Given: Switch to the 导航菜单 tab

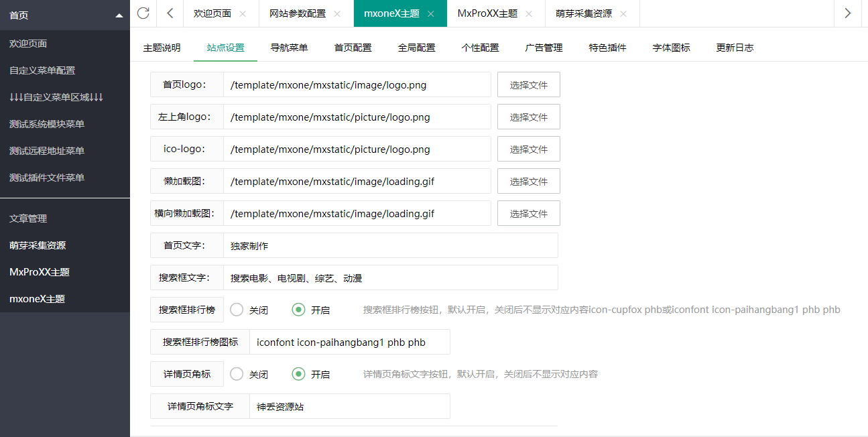Looking at the screenshot, I should [290, 48].
